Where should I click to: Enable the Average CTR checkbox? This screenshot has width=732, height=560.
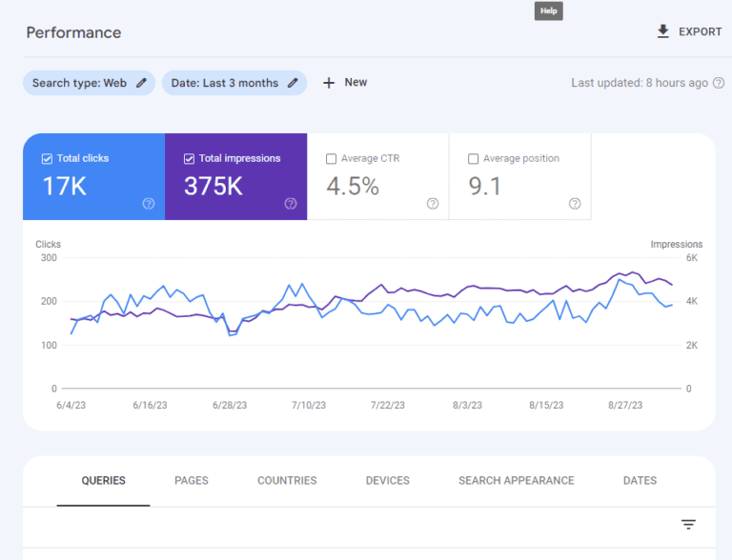[332, 159]
